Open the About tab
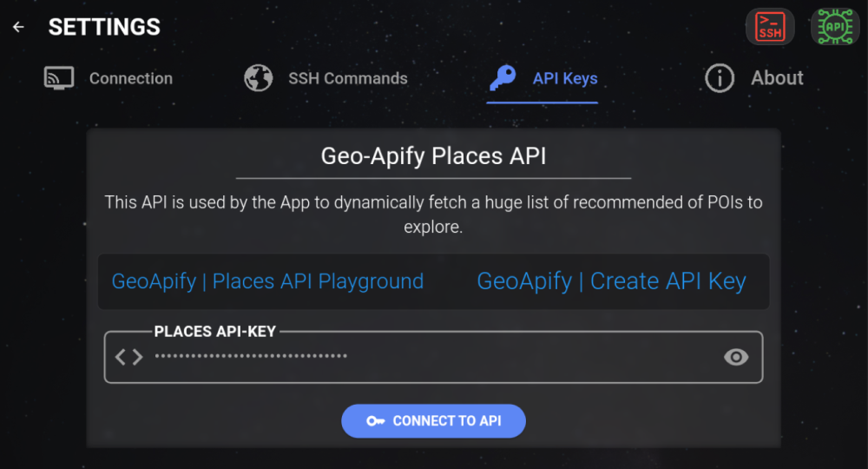 click(x=754, y=78)
